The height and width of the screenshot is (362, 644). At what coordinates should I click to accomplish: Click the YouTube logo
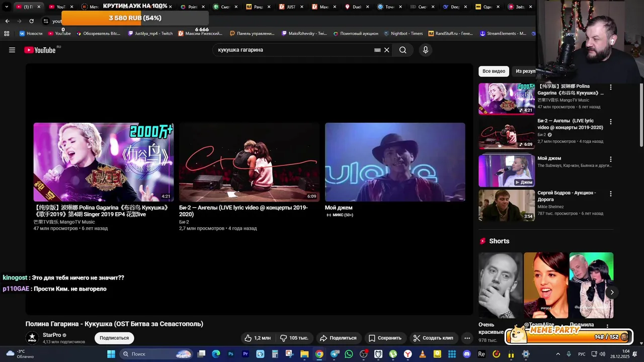(x=40, y=50)
